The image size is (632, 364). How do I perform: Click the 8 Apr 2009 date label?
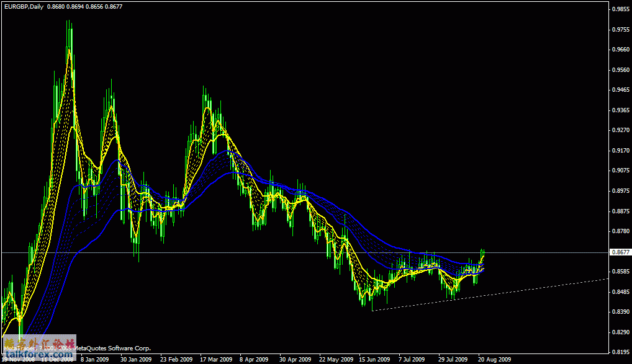[x=254, y=359]
